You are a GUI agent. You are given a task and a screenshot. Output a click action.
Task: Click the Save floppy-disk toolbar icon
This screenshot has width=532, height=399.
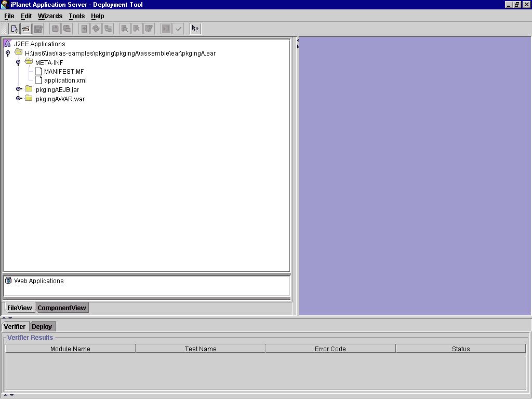(x=55, y=29)
